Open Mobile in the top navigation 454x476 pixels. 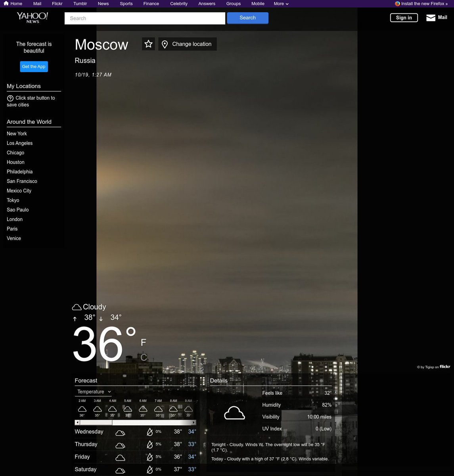pos(258,4)
